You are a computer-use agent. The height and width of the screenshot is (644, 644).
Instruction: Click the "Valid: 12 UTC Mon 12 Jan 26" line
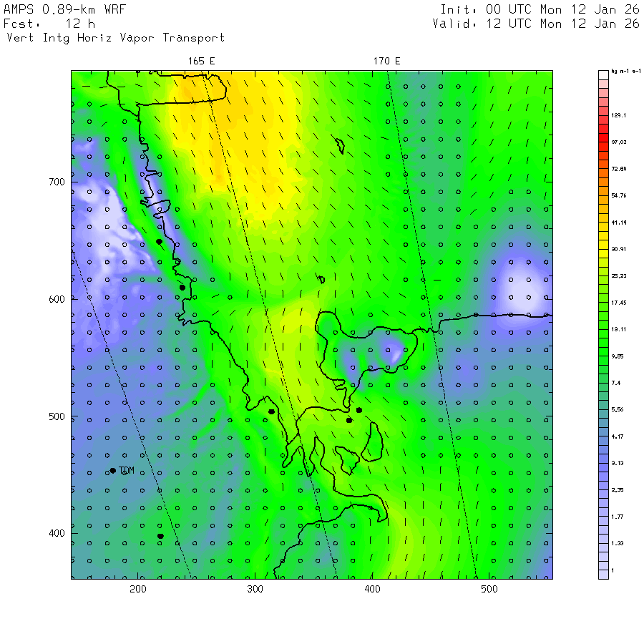click(x=535, y=24)
